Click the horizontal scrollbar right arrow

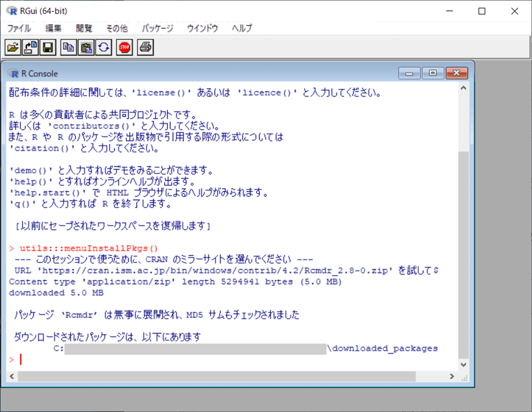(452, 377)
